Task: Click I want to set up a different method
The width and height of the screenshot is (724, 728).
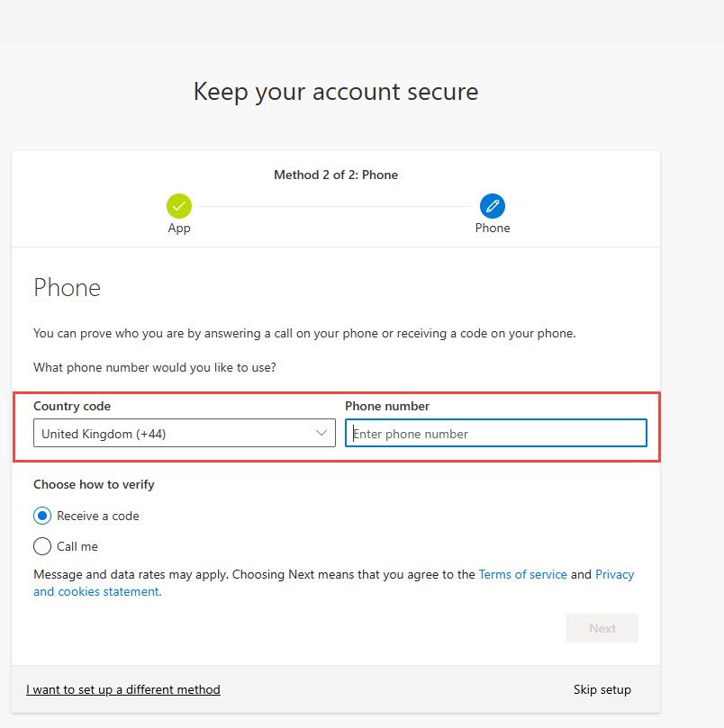Action: [123, 690]
